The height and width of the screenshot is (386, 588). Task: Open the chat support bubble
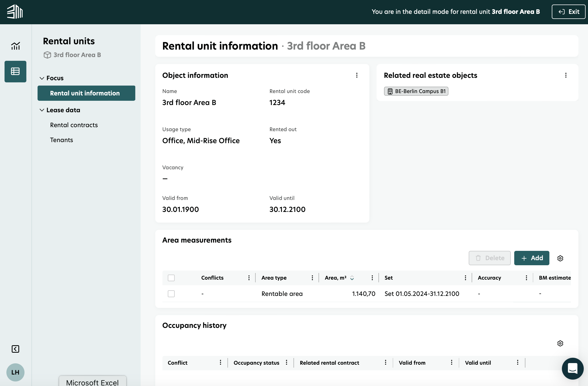tap(572, 368)
